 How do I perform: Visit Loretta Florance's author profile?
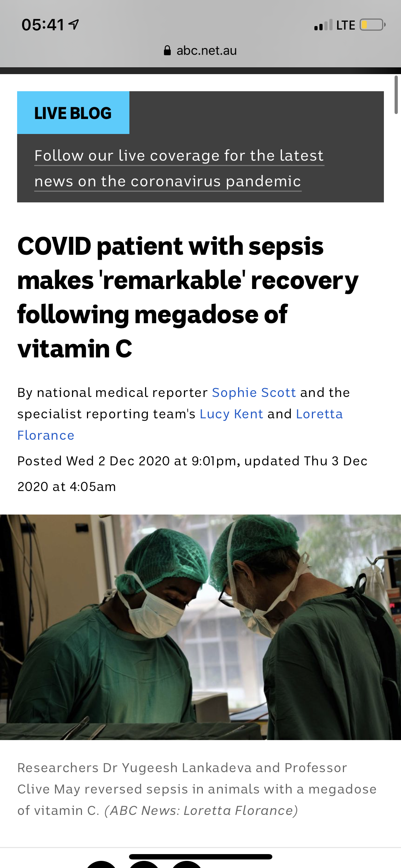point(319,414)
